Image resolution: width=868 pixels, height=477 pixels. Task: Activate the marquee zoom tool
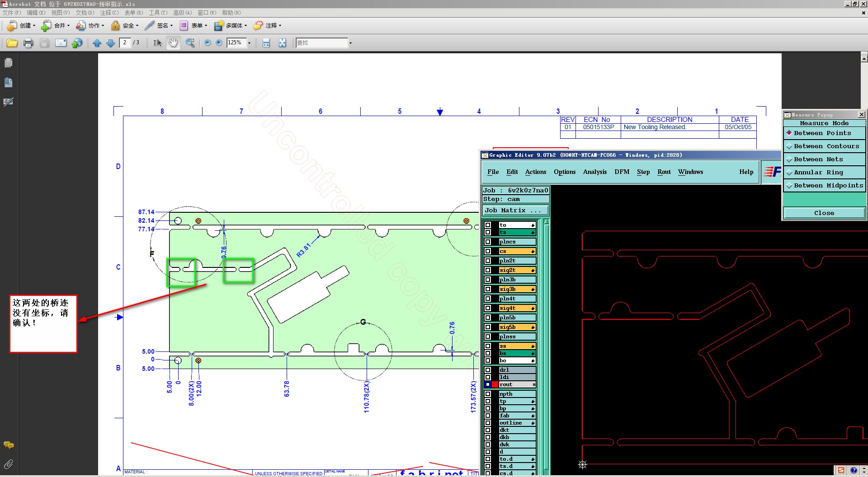point(190,43)
